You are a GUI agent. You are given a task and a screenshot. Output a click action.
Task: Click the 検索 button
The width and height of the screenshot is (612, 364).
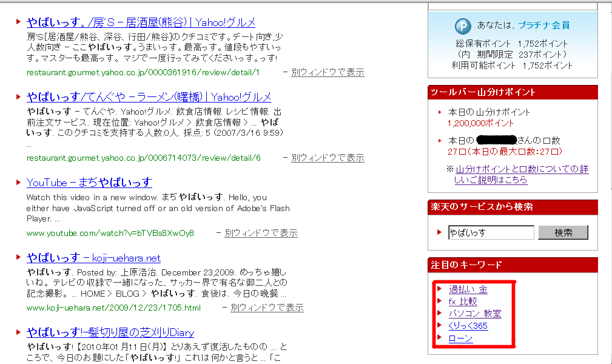click(563, 232)
